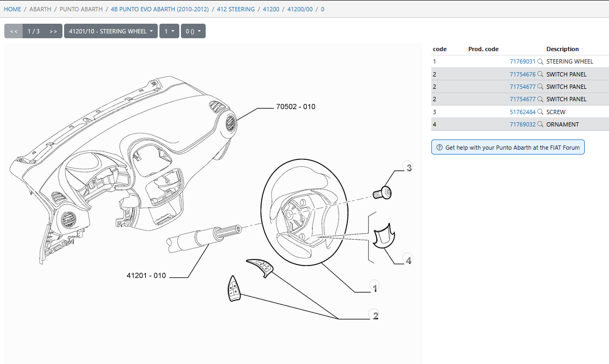
Task: Search part 71769031 using its magnifier icon
Action: [x=540, y=61]
